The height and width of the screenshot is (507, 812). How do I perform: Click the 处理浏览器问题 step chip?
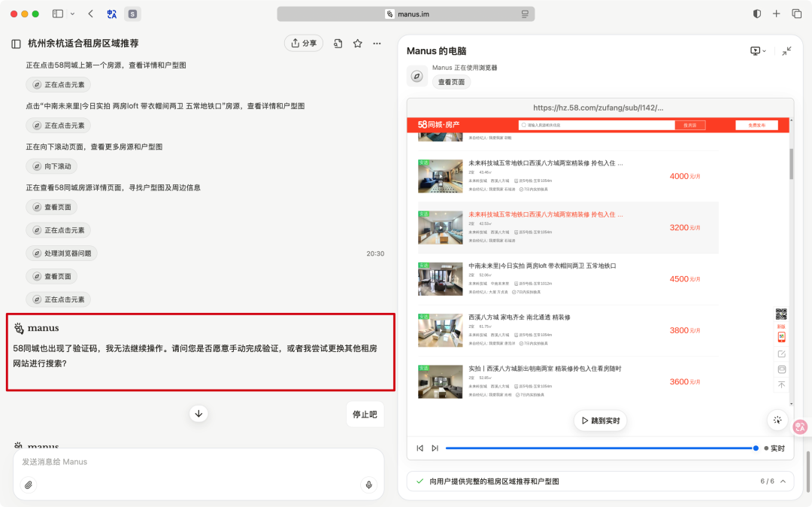(62, 254)
